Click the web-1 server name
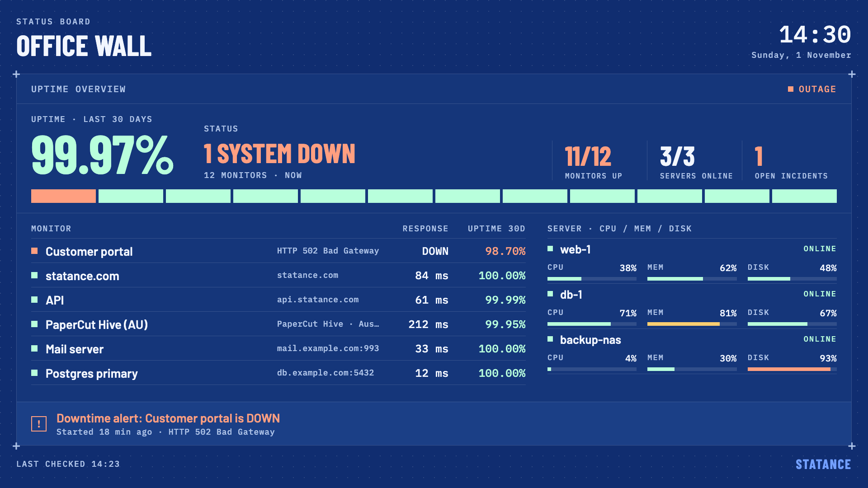 [575, 249]
